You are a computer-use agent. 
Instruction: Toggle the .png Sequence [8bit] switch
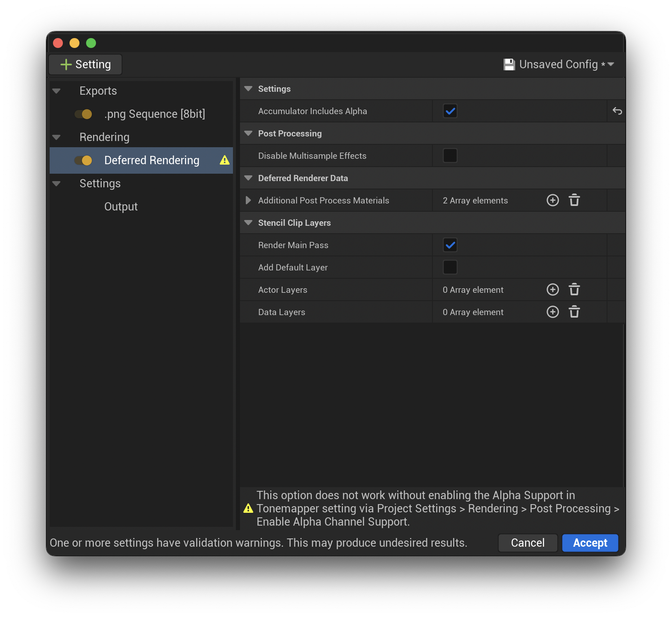[84, 114]
